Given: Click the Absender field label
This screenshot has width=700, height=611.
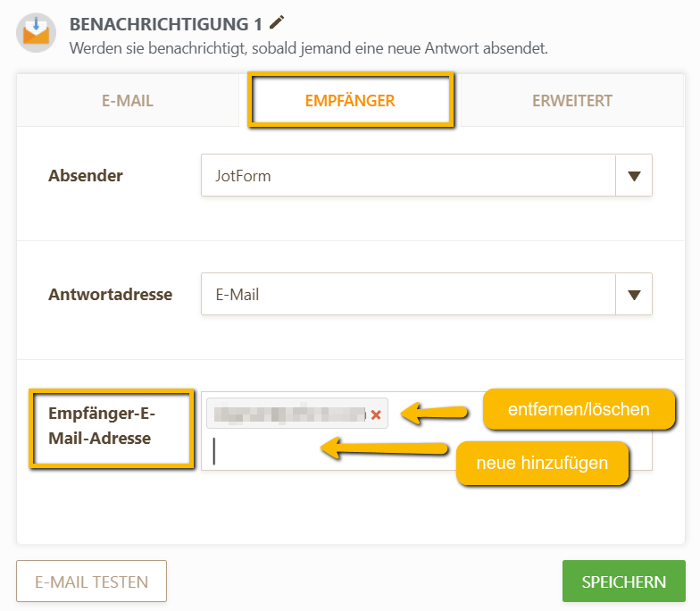Looking at the screenshot, I should coord(86,175).
